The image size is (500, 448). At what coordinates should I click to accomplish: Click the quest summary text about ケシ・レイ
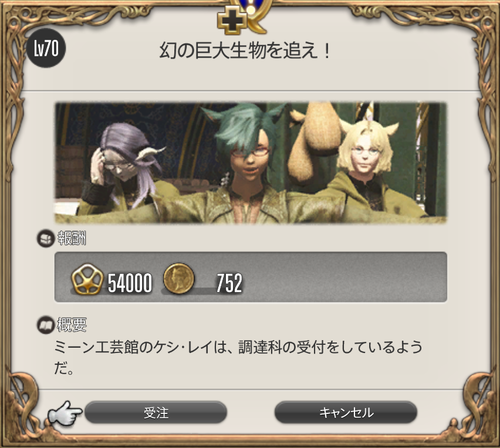(238, 357)
